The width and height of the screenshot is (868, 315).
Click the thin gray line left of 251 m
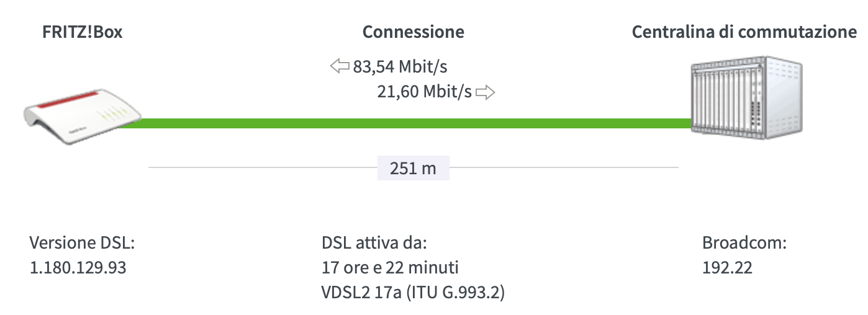(262, 167)
